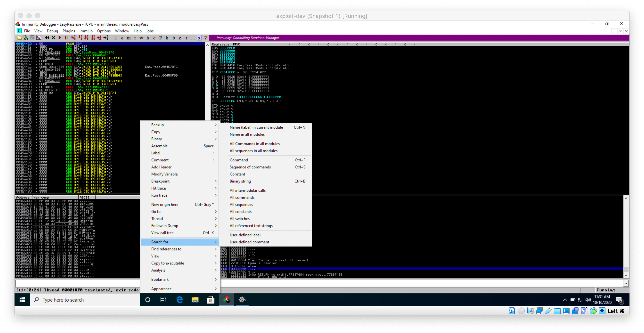Open Log window with 'l' toolbar button
The image size is (644, 333).
116,38
